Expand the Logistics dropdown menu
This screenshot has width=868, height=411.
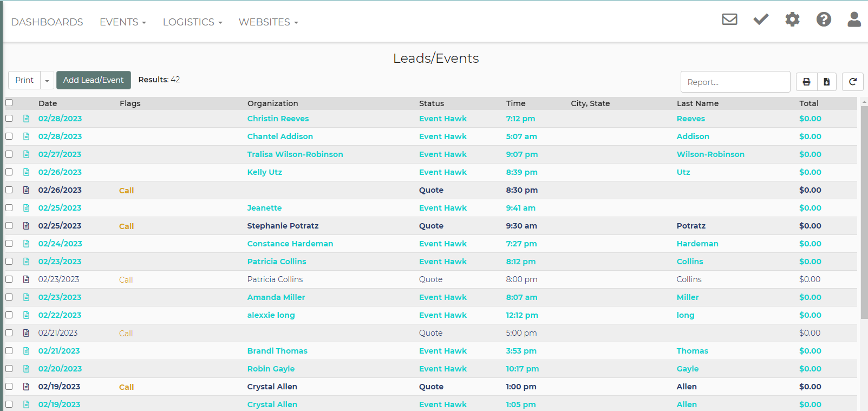tap(192, 22)
